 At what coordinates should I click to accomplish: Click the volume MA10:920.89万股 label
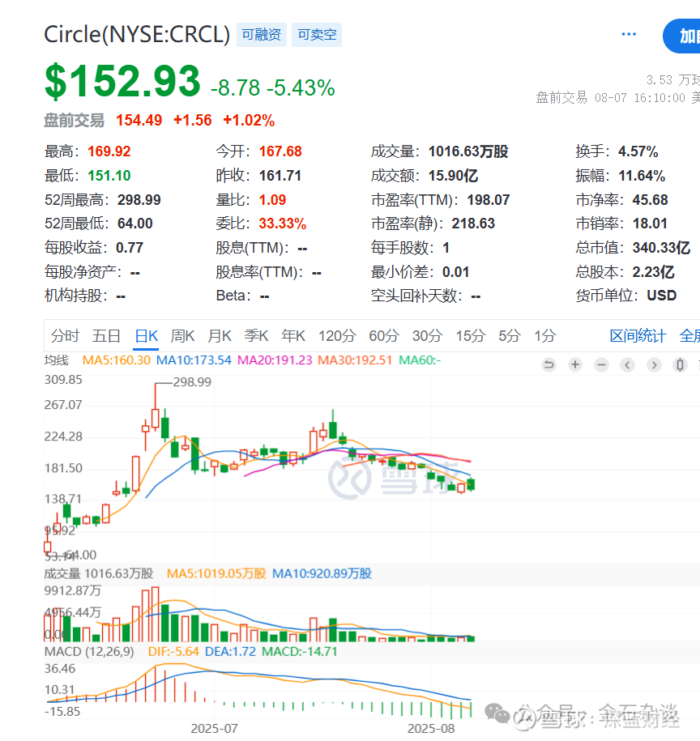pyautogui.click(x=322, y=573)
